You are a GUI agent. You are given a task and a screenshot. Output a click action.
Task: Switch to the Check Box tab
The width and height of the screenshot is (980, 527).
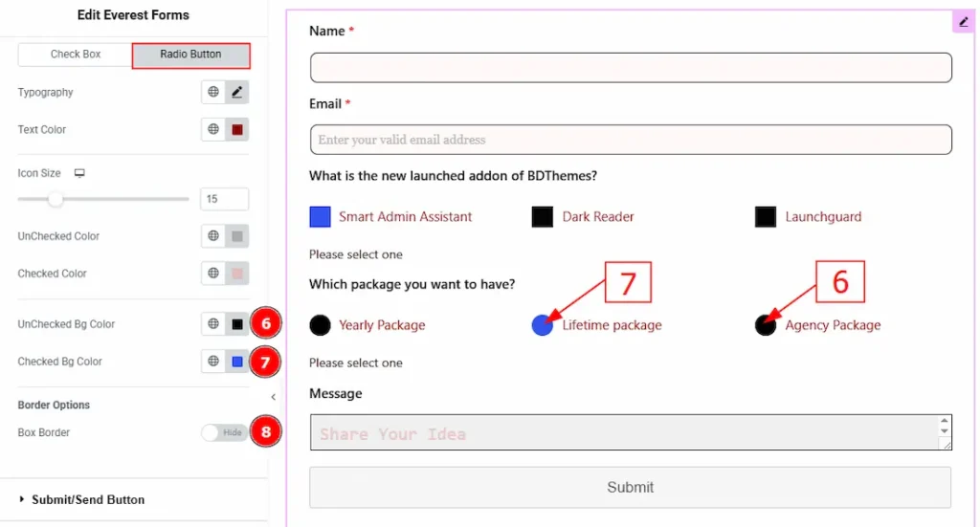pyautogui.click(x=76, y=55)
